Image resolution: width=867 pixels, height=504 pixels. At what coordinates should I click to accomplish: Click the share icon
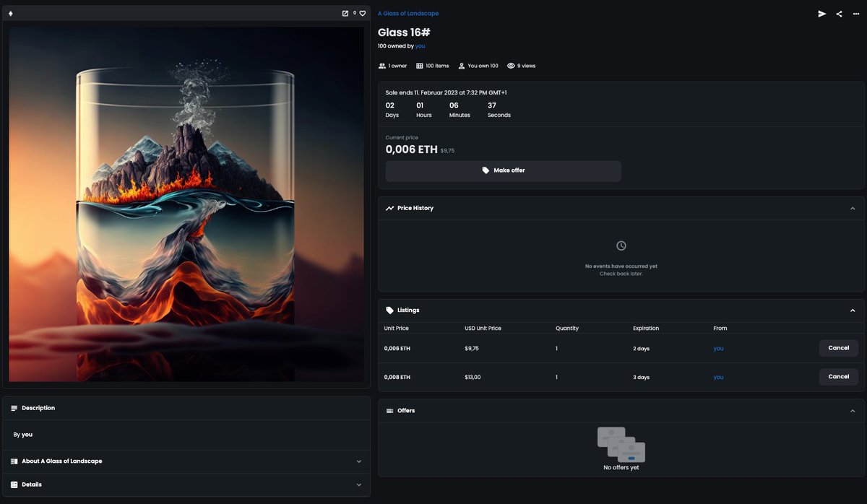839,14
